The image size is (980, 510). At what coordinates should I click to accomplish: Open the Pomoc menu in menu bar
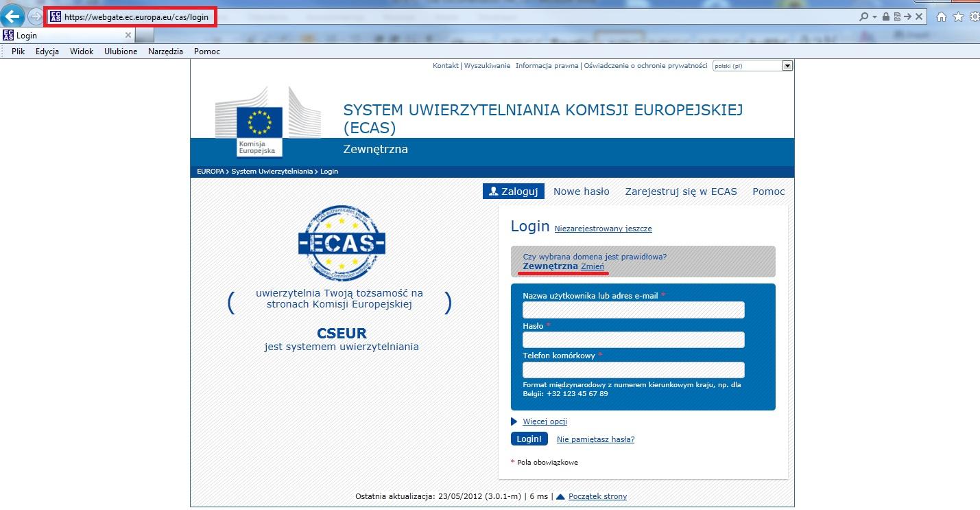pos(207,51)
